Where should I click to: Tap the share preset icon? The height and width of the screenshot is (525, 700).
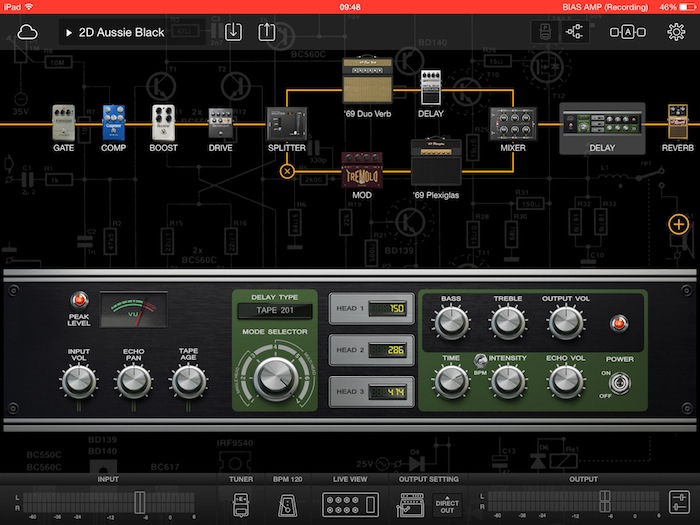pos(266,31)
